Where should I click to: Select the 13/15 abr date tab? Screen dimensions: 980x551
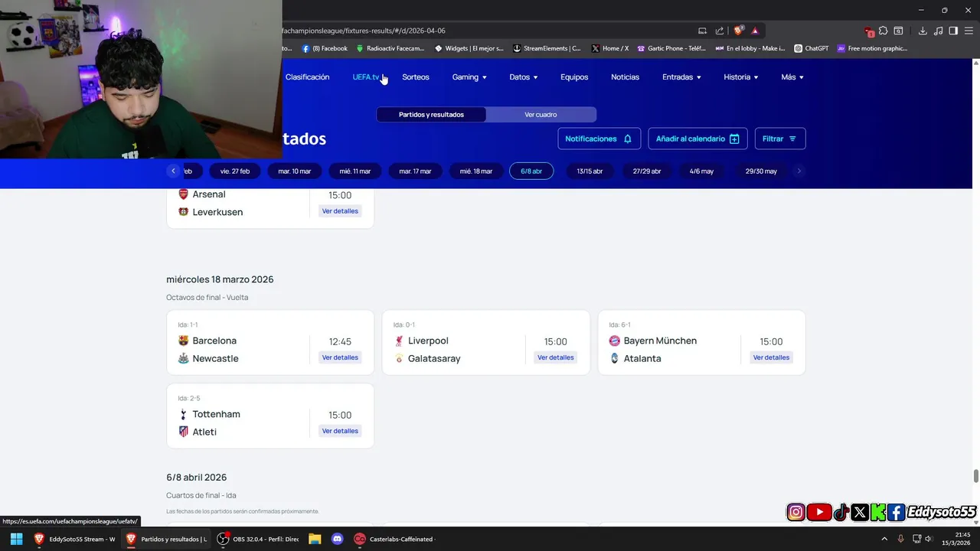tap(590, 171)
